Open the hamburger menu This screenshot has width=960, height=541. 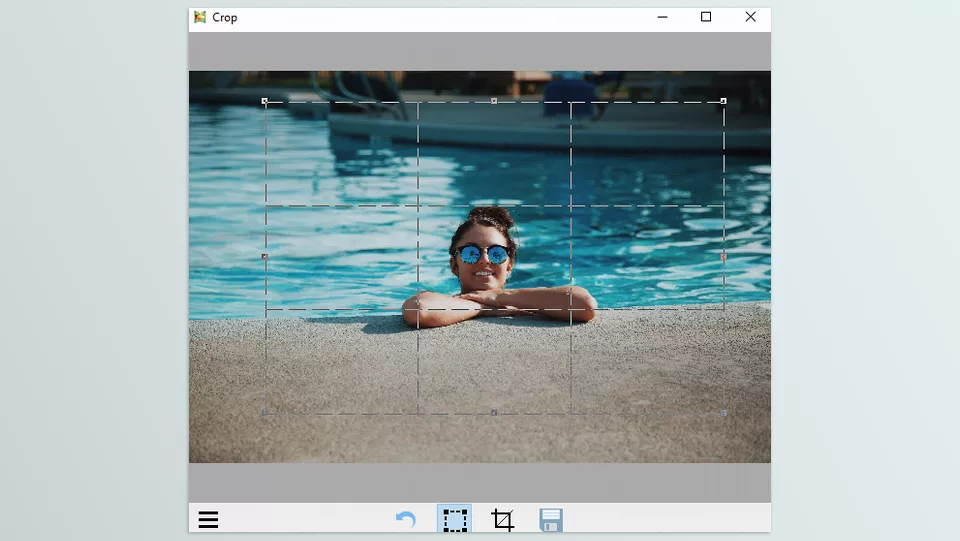(x=208, y=520)
